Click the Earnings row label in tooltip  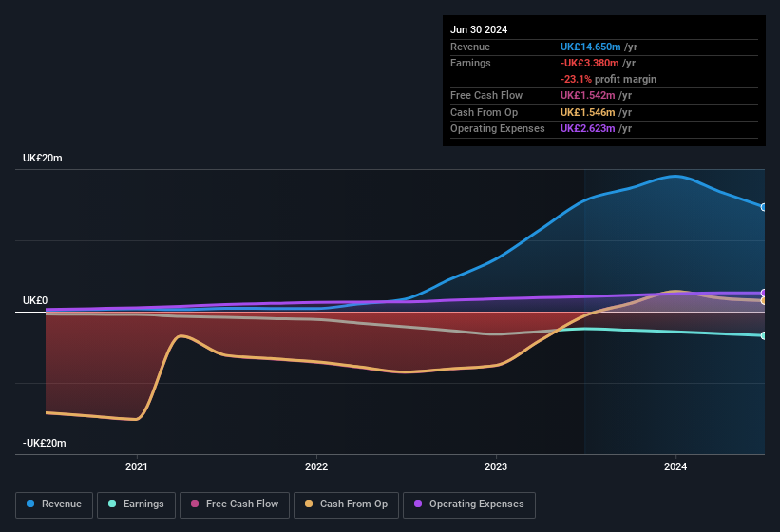click(470, 63)
